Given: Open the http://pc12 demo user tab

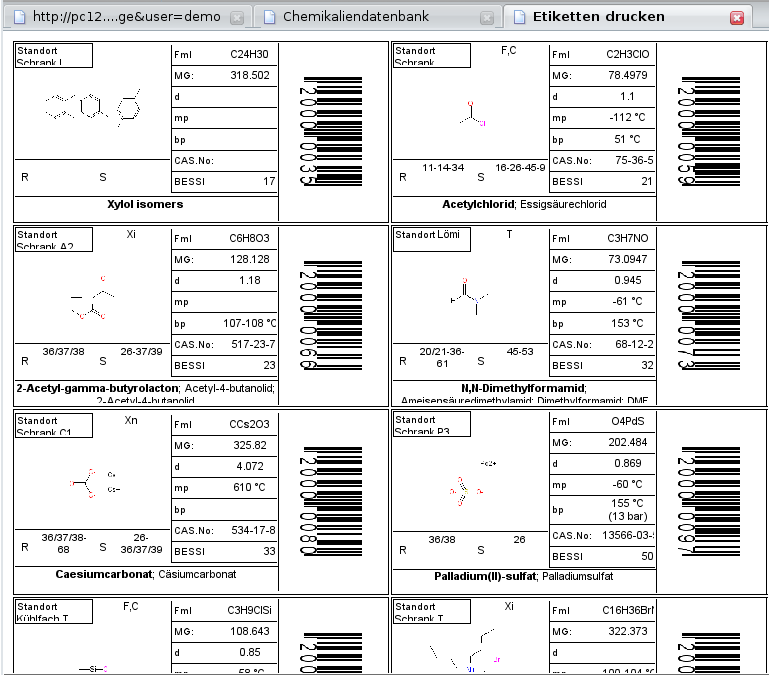Looking at the screenshot, I should (128, 17).
